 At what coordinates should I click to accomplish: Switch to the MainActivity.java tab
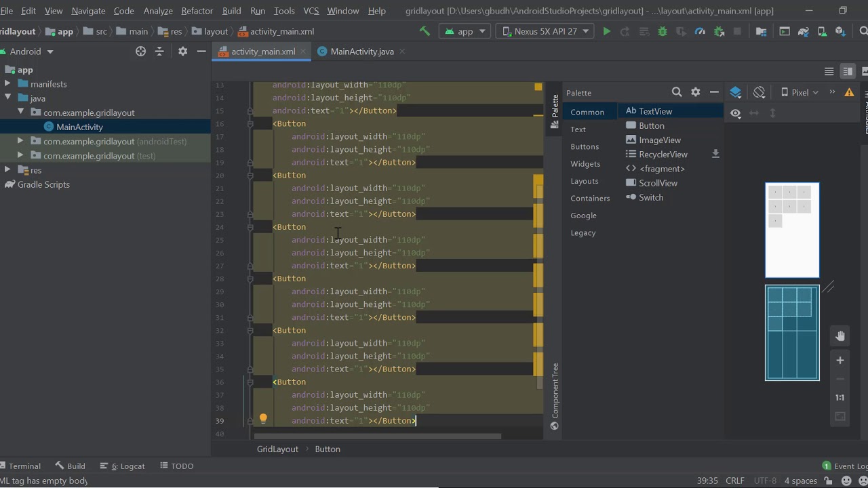[361, 52]
